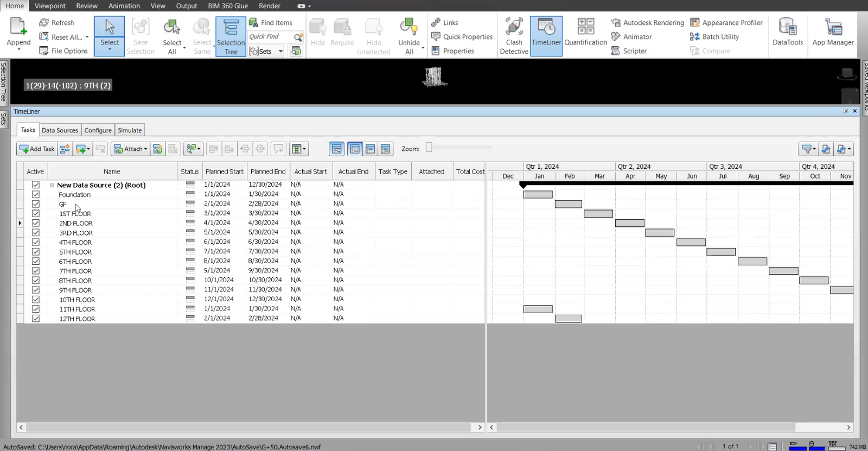Open the Animator tool
The height and width of the screenshot is (451, 868).
click(631, 37)
